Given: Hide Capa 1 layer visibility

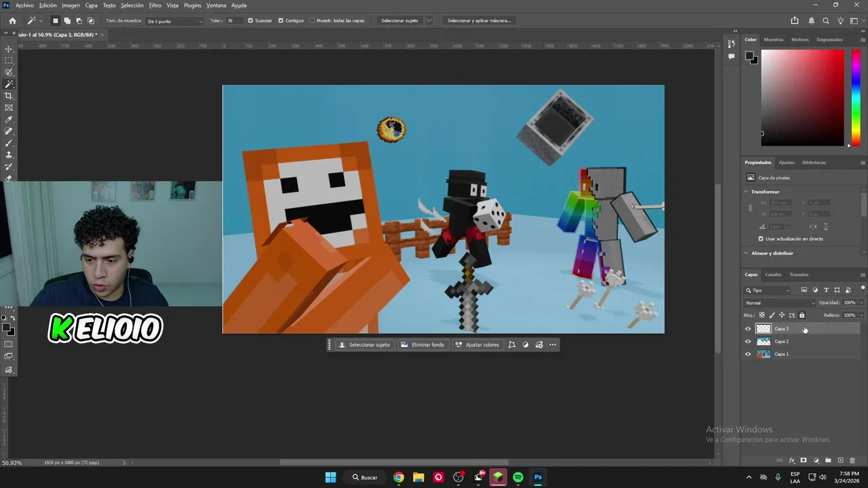Looking at the screenshot, I should [748, 354].
